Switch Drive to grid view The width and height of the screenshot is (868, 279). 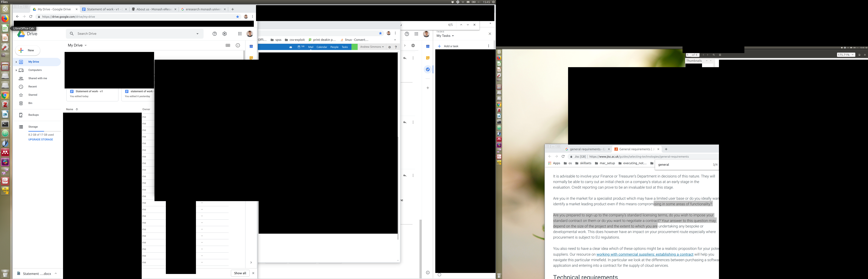(228, 45)
